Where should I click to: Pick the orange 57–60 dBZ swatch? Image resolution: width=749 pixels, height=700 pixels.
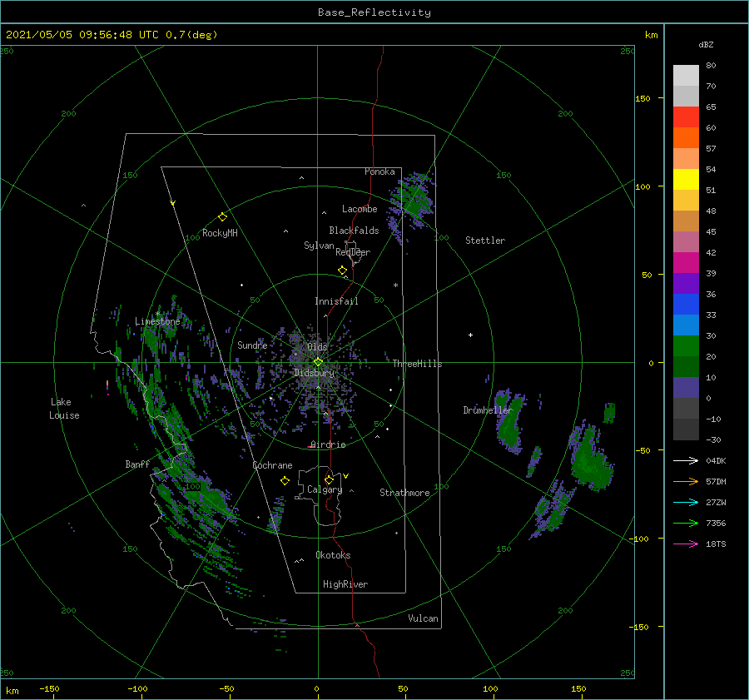click(x=686, y=138)
